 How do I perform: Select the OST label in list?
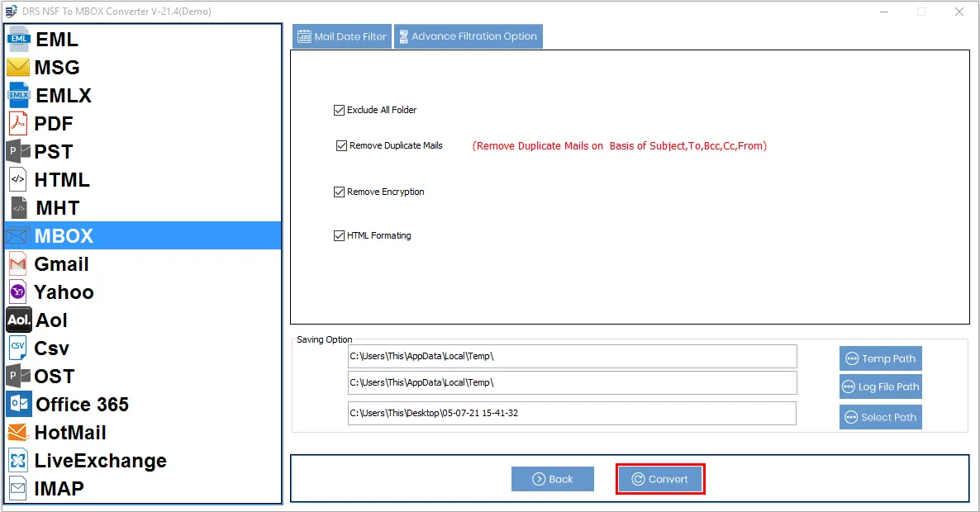pyautogui.click(x=55, y=377)
